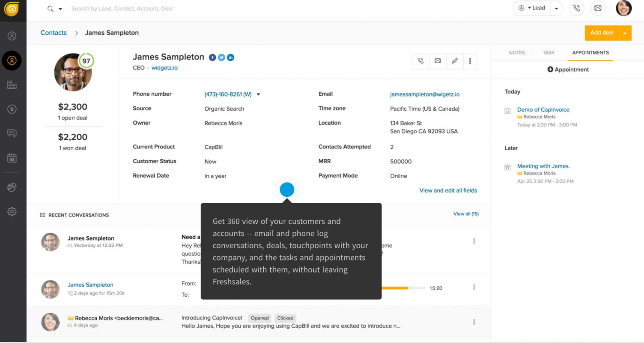Switch to the Task tab
This screenshot has height=343, width=644.
pos(549,53)
